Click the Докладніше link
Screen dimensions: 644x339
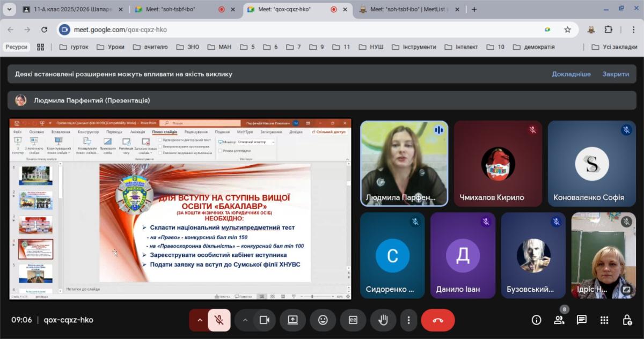coord(571,74)
